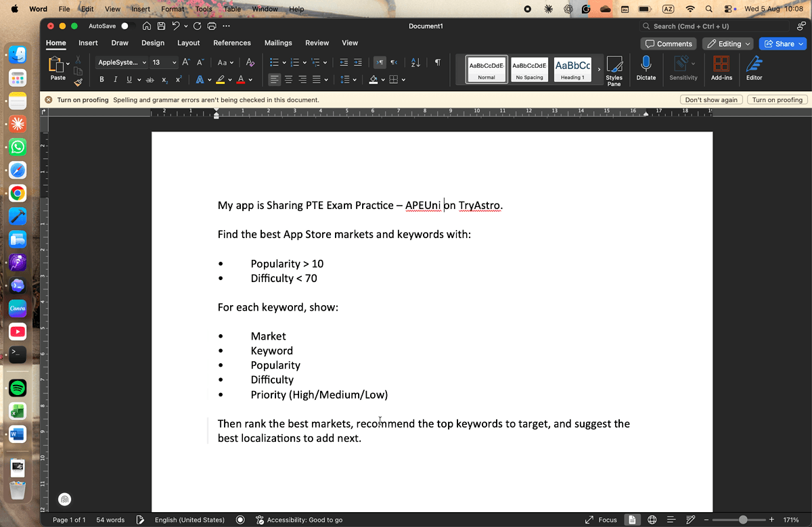Image resolution: width=812 pixels, height=527 pixels.
Task: Click the Don't show again button
Action: click(711, 99)
